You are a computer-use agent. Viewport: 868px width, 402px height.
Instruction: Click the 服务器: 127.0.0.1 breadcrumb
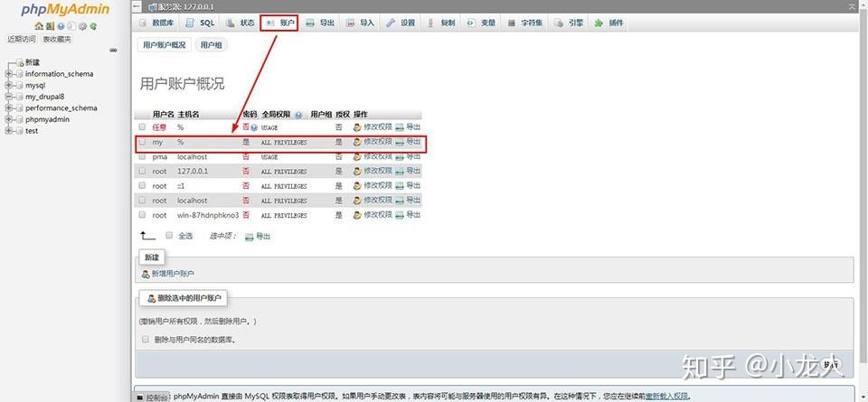(x=182, y=6)
